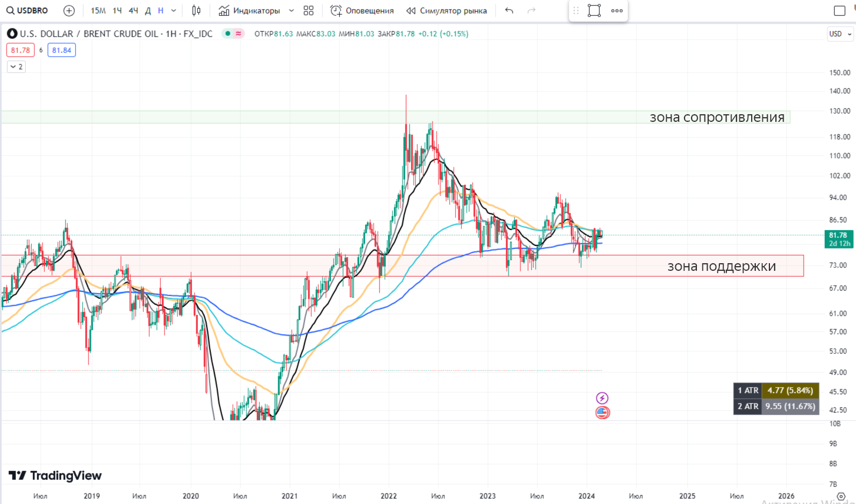
Task: Expand the favorite indicators dropdown arrow
Action: click(291, 11)
